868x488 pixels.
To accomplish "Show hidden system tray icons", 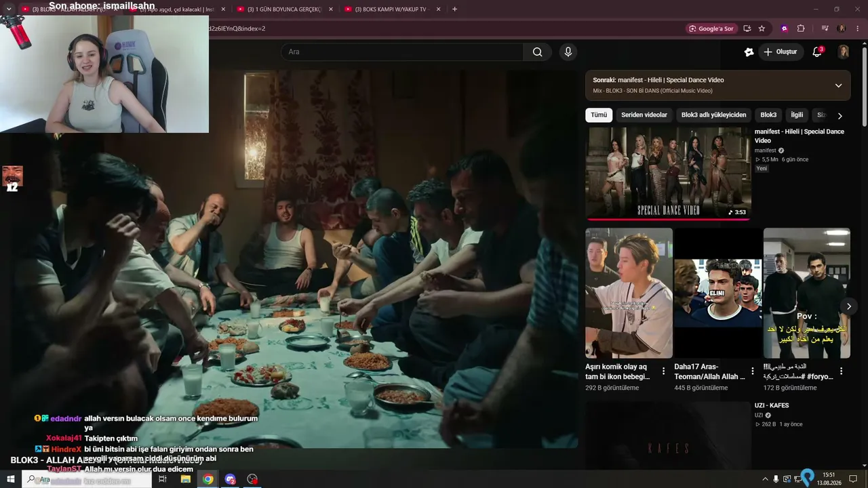I will coord(766,479).
